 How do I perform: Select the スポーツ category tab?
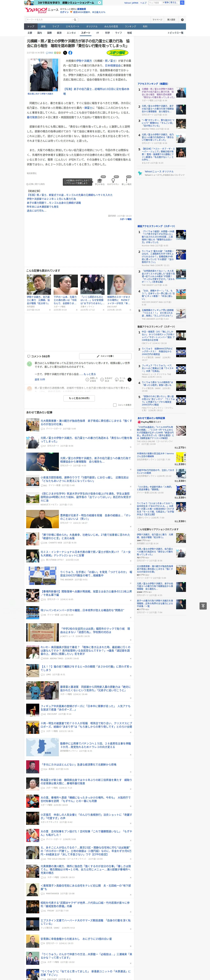click(86, 33)
